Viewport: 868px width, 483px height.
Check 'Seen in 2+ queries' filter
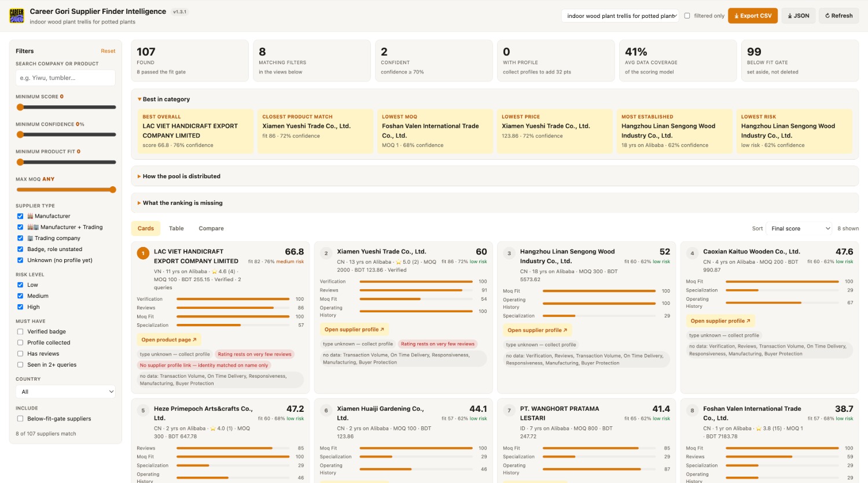[20, 364]
